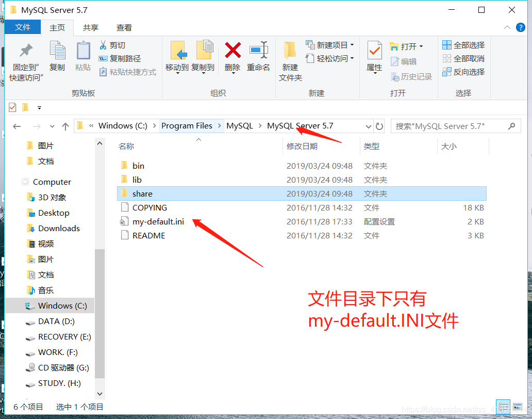Sort by the Name (名称) column header
532x419 pixels.
point(126,147)
